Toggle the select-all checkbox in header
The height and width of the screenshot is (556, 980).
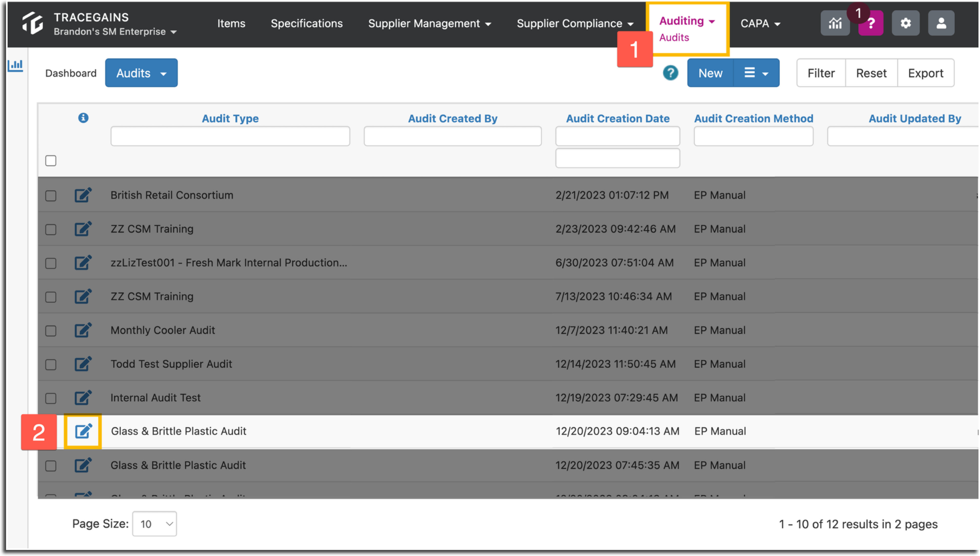pyautogui.click(x=51, y=161)
